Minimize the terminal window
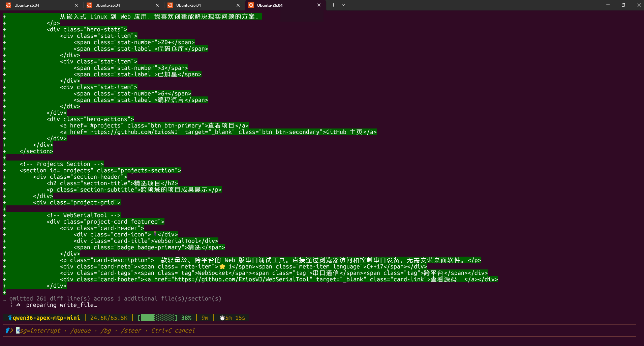The height and width of the screenshot is (346, 644). (x=608, y=5)
